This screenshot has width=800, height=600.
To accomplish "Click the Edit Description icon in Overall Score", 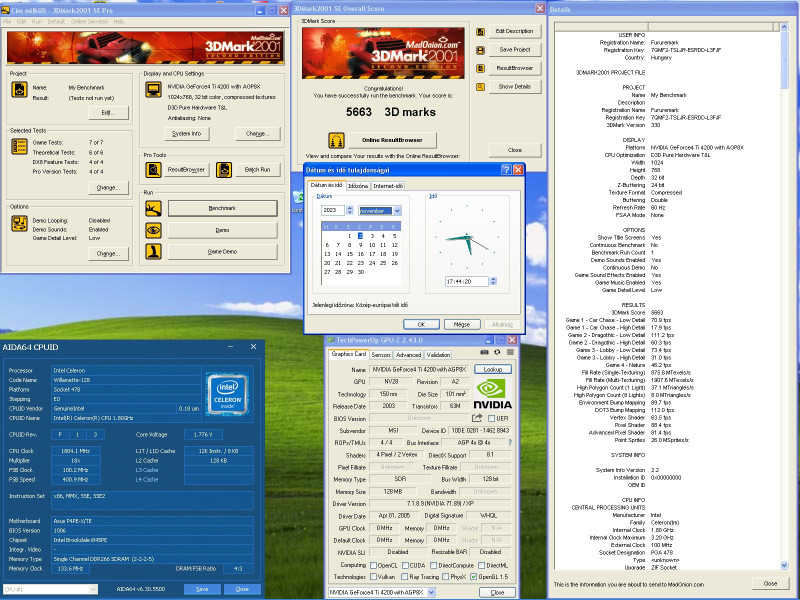I will pyautogui.click(x=480, y=32).
